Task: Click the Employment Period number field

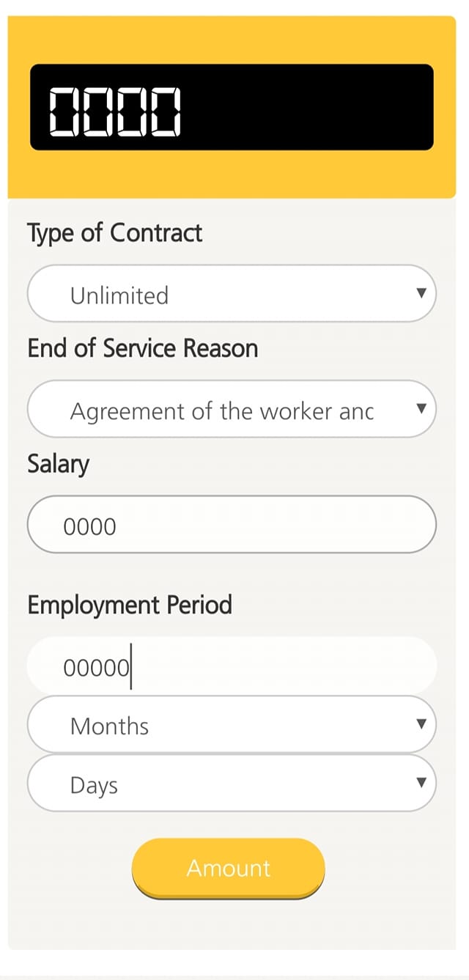Action: click(232, 666)
